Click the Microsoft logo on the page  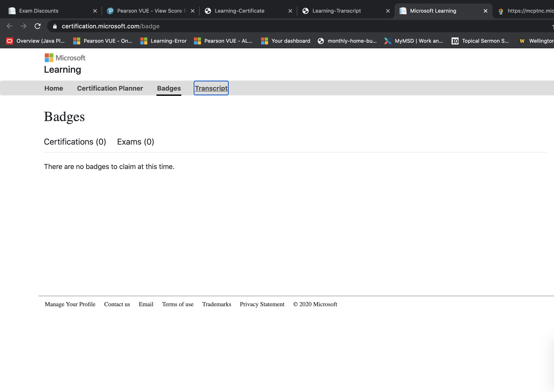pos(65,58)
